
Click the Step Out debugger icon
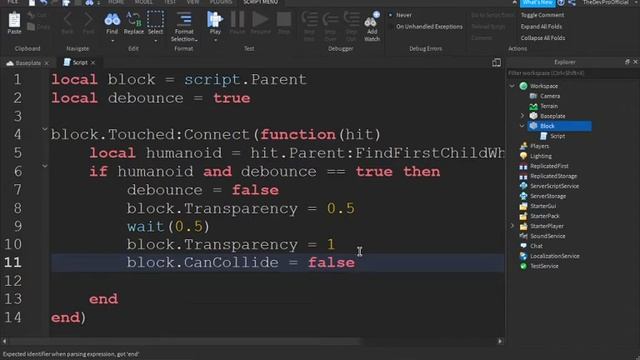[x=351, y=19]
